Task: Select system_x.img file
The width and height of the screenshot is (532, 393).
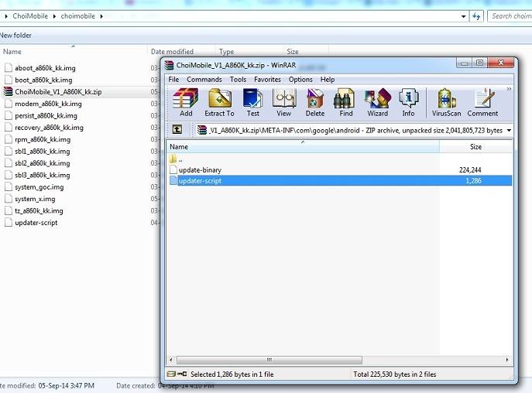Action: pyautogui.click(x=30, y=199)
